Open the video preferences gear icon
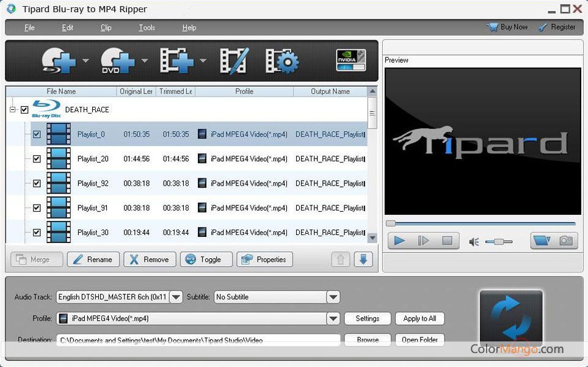Screen dimensions: 588x367 282,60
